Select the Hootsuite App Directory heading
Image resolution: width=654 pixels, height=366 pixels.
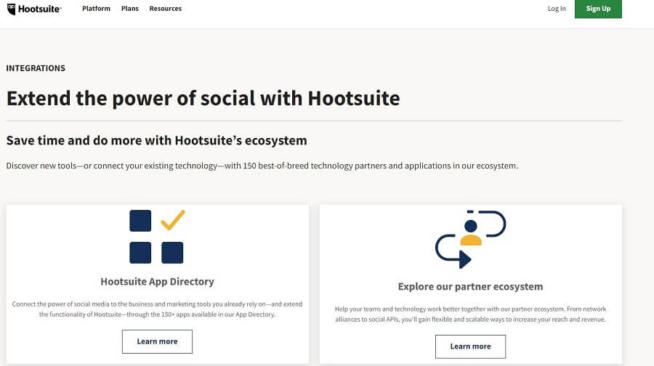click(157, 281)
